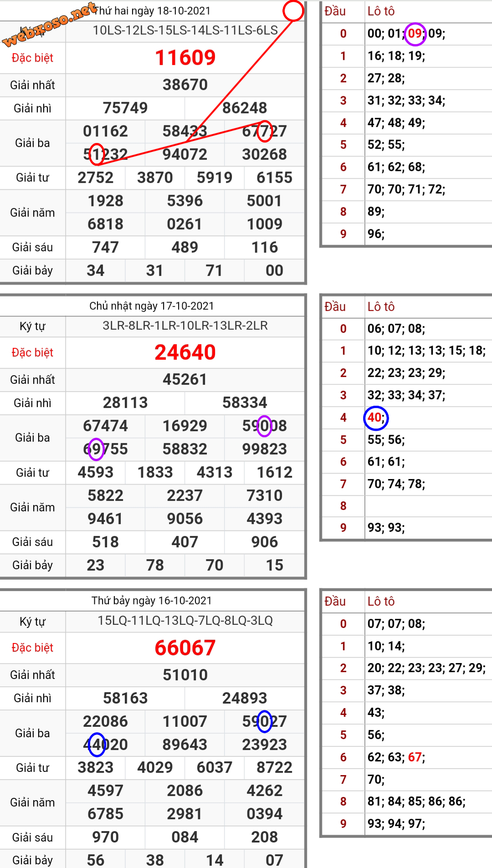
Task: Click the fifth prize number 0394
Action: (x=264, y=814)
